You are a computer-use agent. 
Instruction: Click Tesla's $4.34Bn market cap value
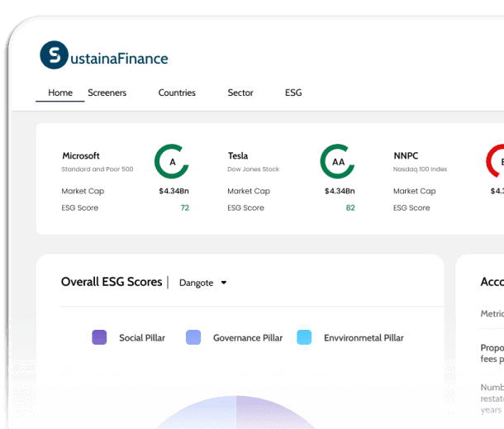tap(340, 191)
